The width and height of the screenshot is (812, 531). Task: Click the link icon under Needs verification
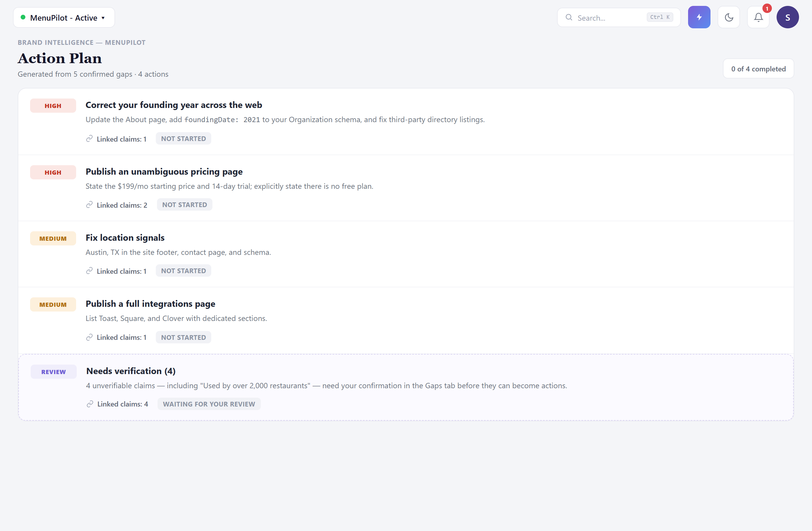click(x=90, y=404)
